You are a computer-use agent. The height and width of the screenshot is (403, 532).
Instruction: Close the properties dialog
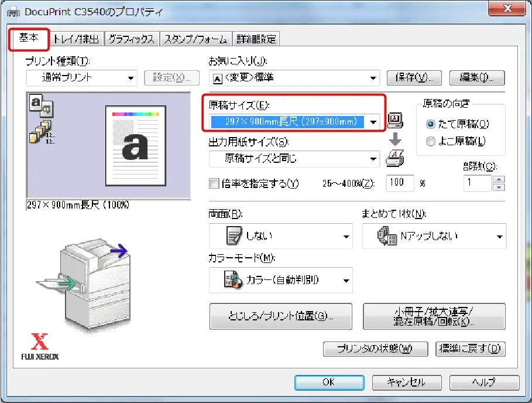click(507, 8)
